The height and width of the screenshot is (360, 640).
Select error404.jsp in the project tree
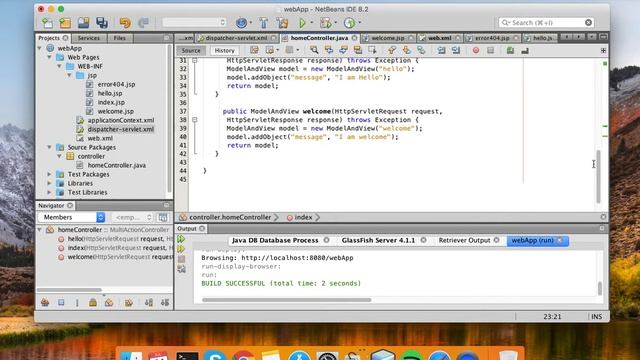click(x=116, y=84)
